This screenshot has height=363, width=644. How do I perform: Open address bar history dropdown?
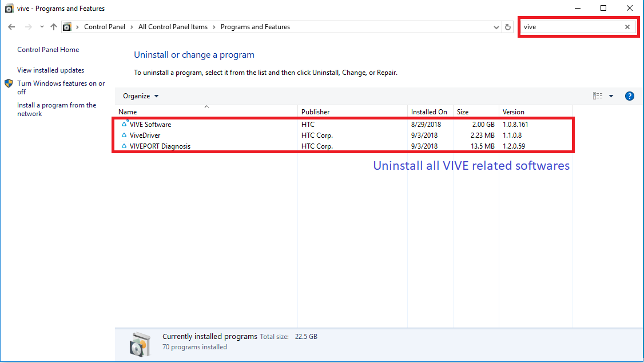point(496,27)
